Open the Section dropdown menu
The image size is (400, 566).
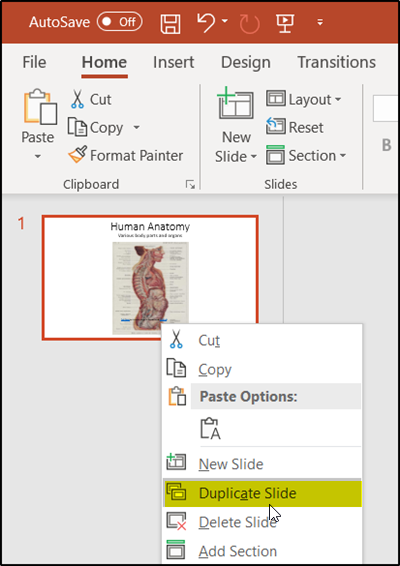tap(306, 156)
